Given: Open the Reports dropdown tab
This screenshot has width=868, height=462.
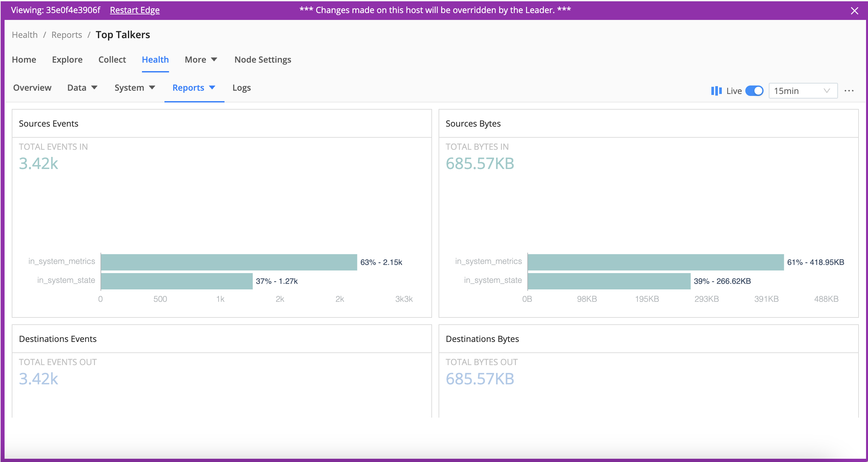Looking at the screenshot, I should coord(194,88).
